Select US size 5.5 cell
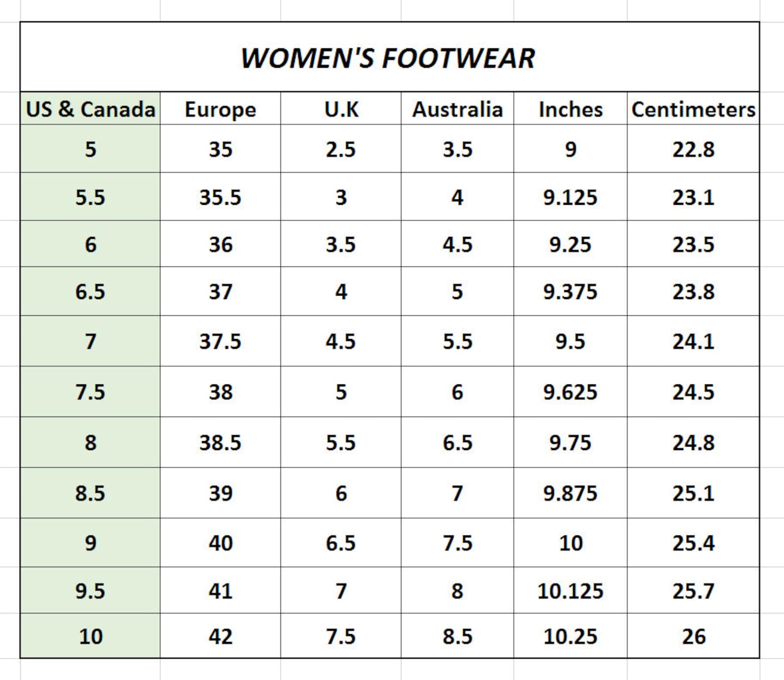This screenshot has width=784, height=680. tap(90, 196)
